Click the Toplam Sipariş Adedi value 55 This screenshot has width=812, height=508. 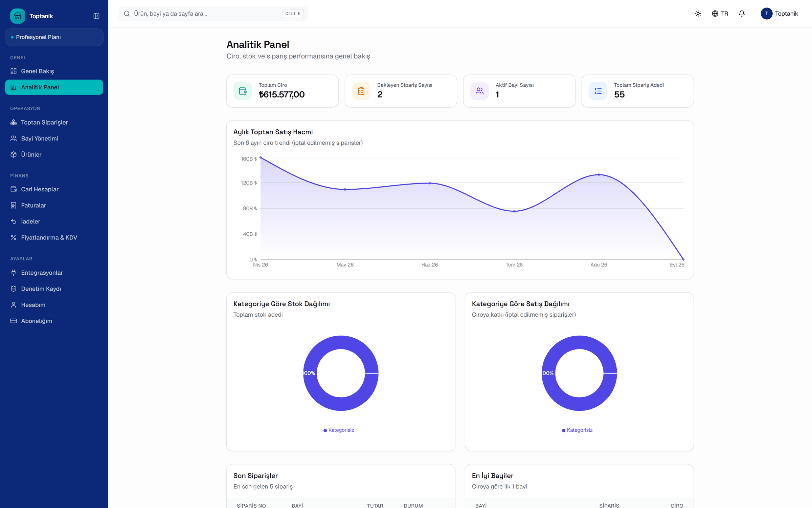pos(619,94)
